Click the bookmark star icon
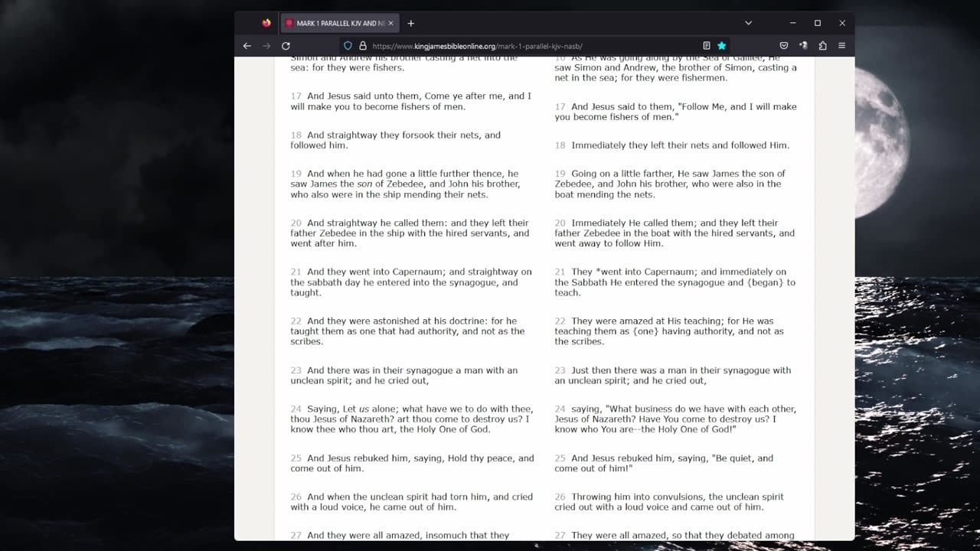 point(721,46)
